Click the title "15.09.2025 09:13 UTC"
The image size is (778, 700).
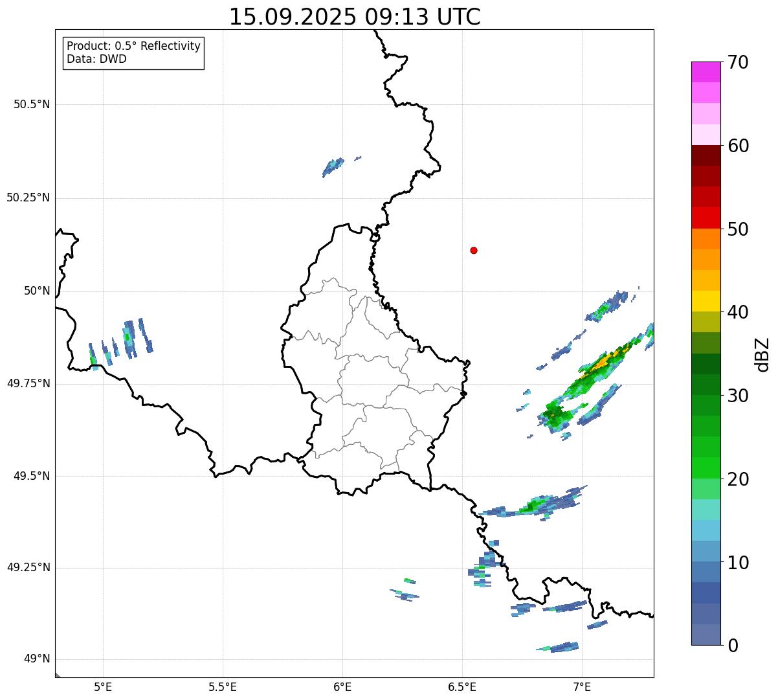[355, 17]
